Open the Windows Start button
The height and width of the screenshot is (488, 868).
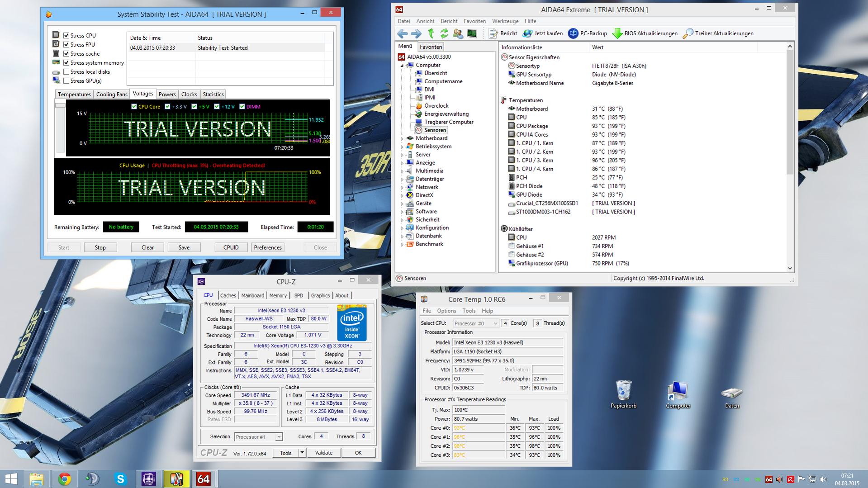pyautogui.click(x=11, y=479)
